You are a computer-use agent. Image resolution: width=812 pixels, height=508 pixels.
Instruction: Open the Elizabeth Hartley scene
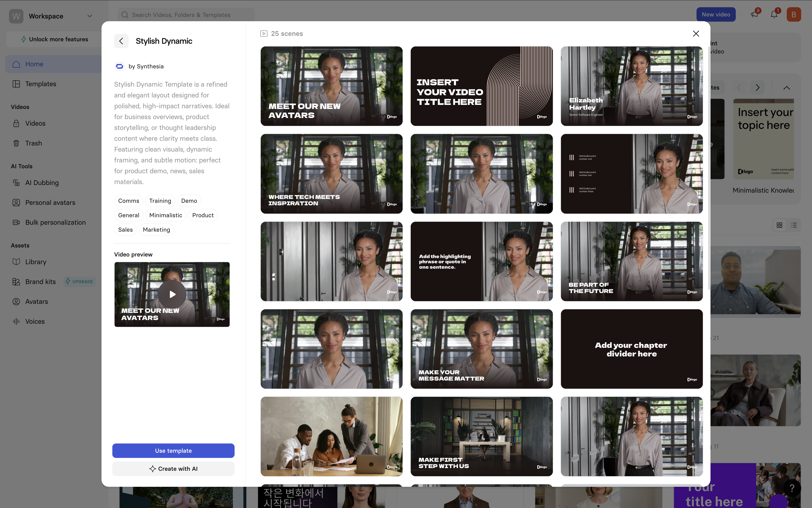[x=632, y=86]
